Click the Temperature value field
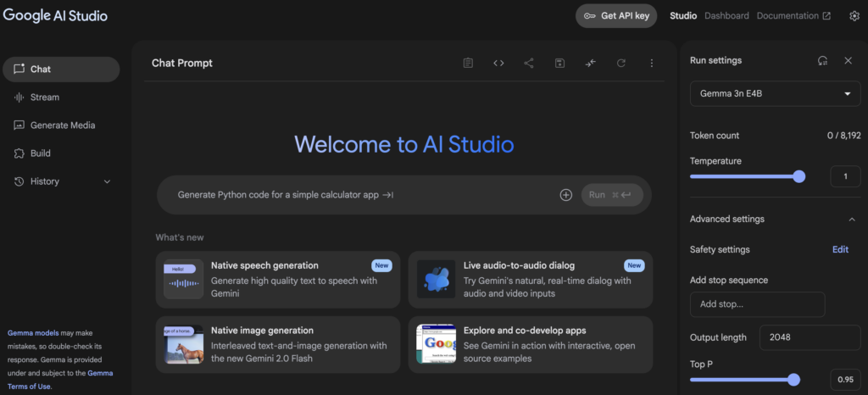 point(845,176)
